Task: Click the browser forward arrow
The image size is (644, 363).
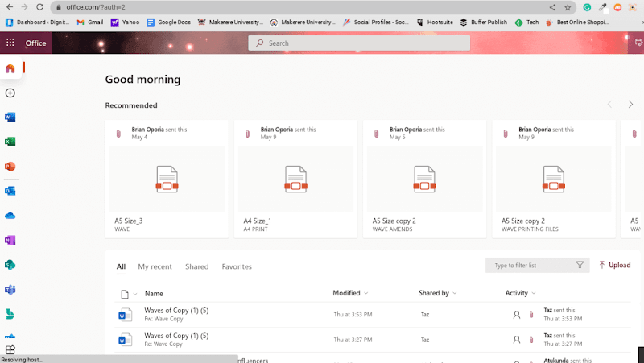Action: point(25,7)
